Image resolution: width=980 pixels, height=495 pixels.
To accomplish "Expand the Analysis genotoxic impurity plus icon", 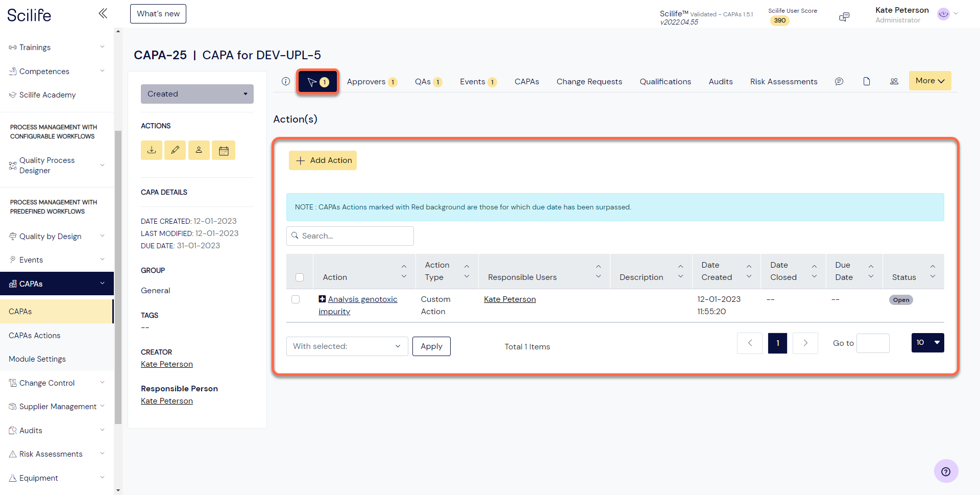I will pos(322,299).
